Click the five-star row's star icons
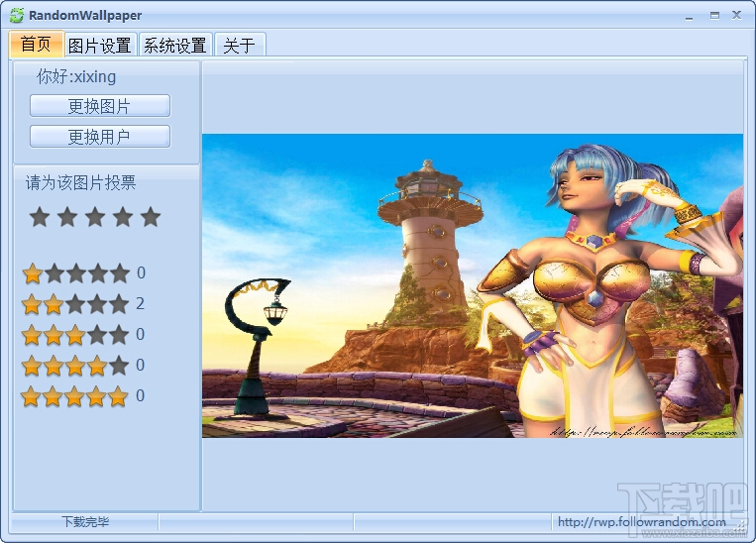This screenshot has width=756, height=543. point(74,396)
